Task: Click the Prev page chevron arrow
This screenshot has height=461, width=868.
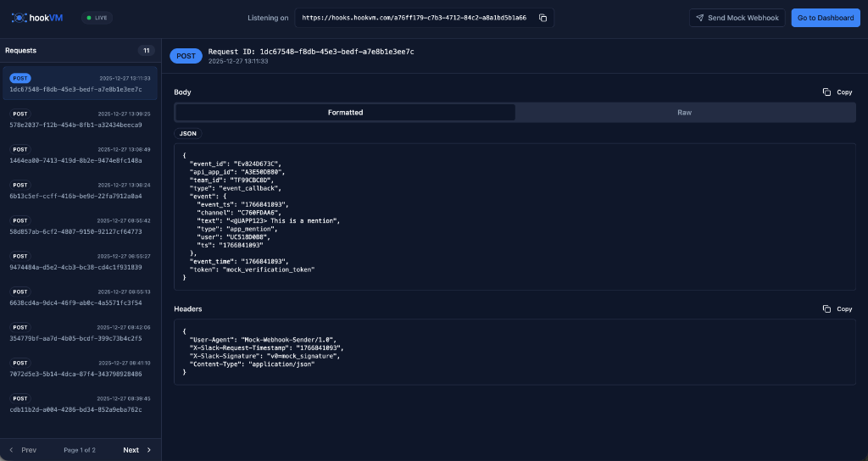Action: pos(12,450)
